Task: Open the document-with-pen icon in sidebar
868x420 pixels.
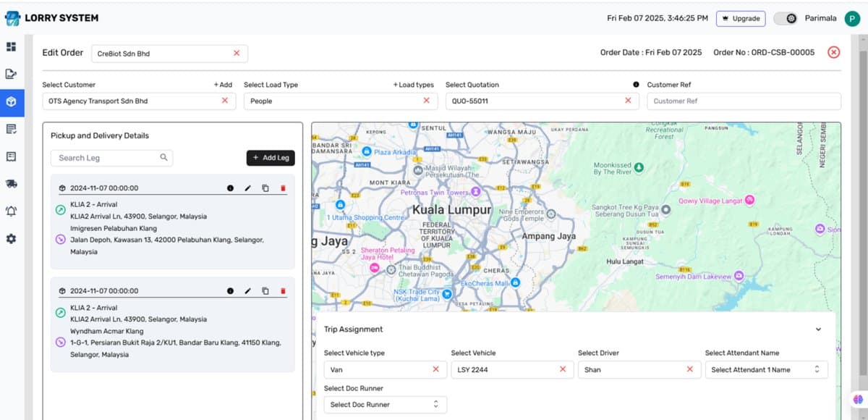Action: point(11,74)
